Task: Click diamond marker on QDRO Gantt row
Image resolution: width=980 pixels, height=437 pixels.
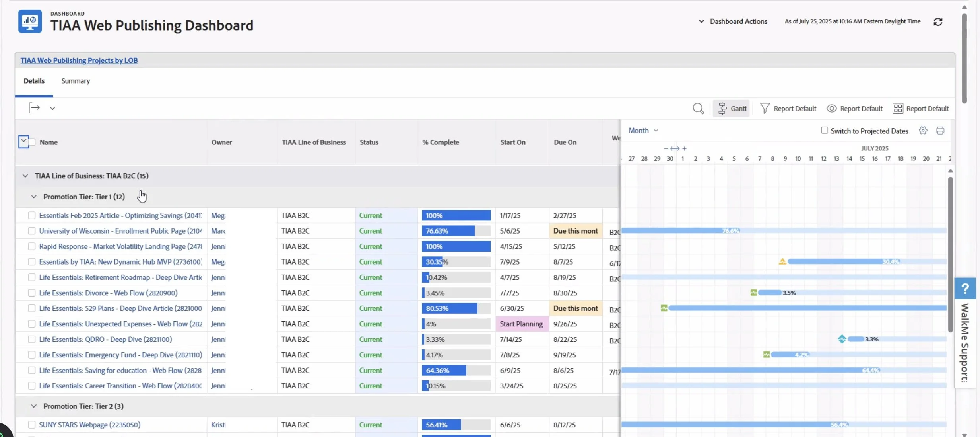Action: pyautogui.click(x=842, y=339)
